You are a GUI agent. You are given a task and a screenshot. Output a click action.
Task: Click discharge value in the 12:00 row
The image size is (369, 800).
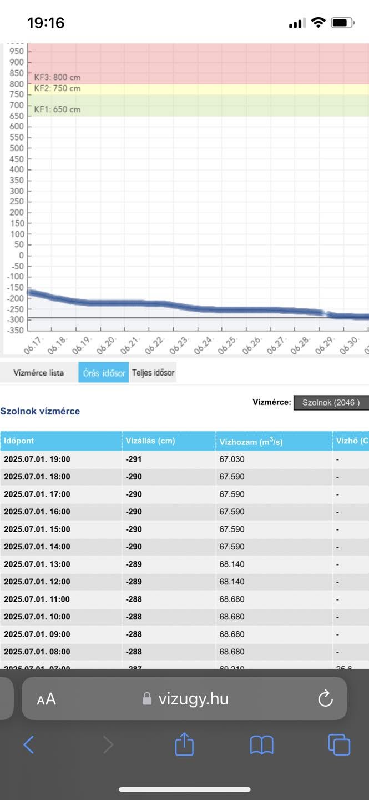click(x=232, y=582)
